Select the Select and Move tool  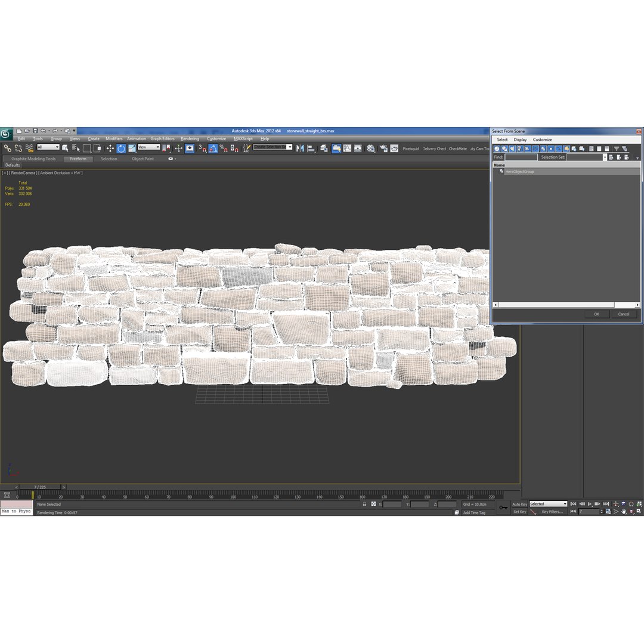pyautogui.click(x=110, y=148)
